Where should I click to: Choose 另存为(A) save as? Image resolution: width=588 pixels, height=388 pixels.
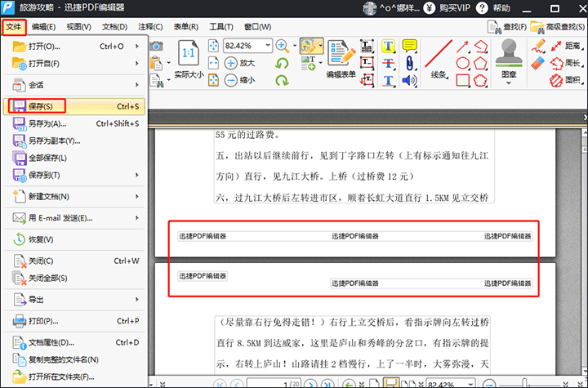pyautogui.click(x=74, y=123)
